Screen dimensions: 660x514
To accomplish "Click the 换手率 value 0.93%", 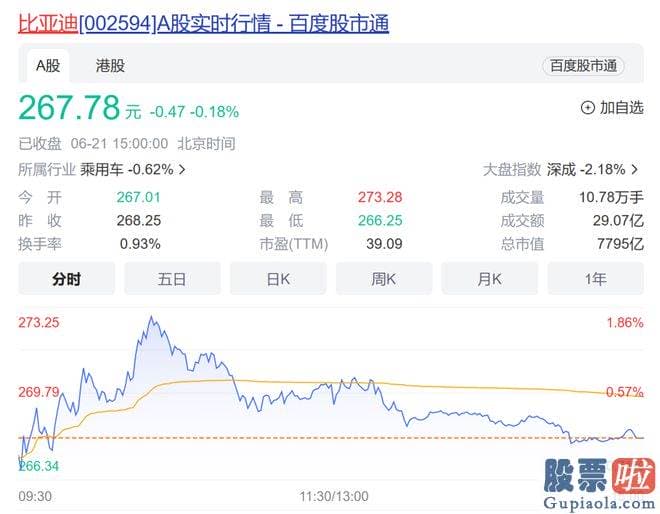I will tap(140, 244).
